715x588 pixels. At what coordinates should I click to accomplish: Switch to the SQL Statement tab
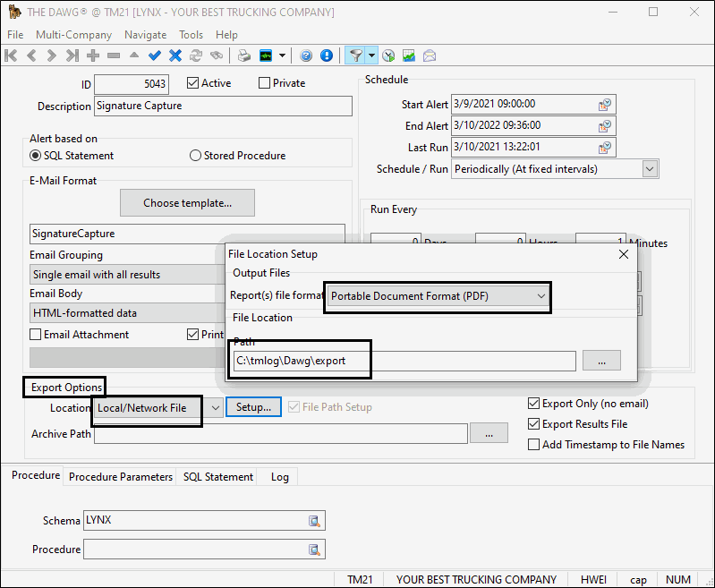pos(218,477)
